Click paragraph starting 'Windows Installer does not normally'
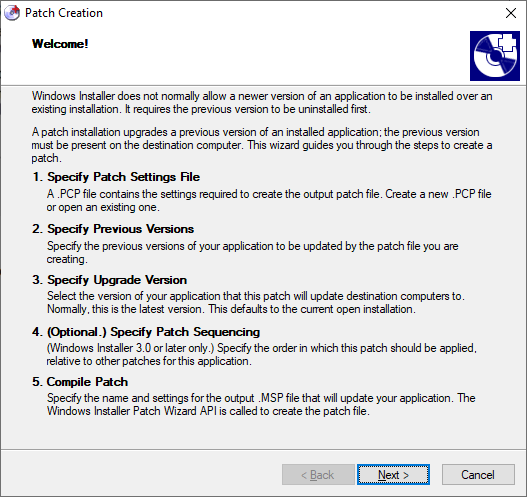Image resolution: width=527 pixels, height=497 pixels. (262, 102)
